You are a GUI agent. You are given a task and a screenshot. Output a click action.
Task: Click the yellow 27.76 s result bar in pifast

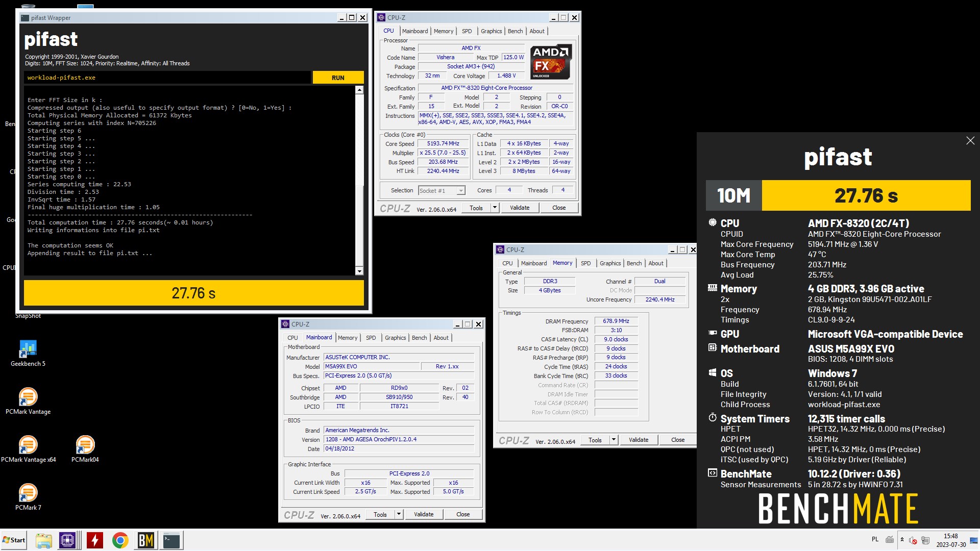193,293
